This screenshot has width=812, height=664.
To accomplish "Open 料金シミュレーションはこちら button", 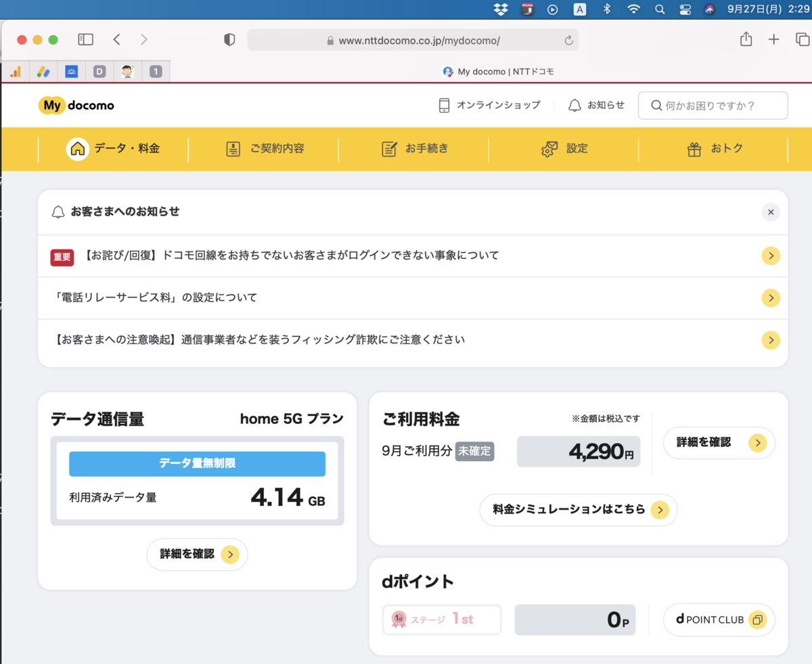I will click(x=579, y=510).
